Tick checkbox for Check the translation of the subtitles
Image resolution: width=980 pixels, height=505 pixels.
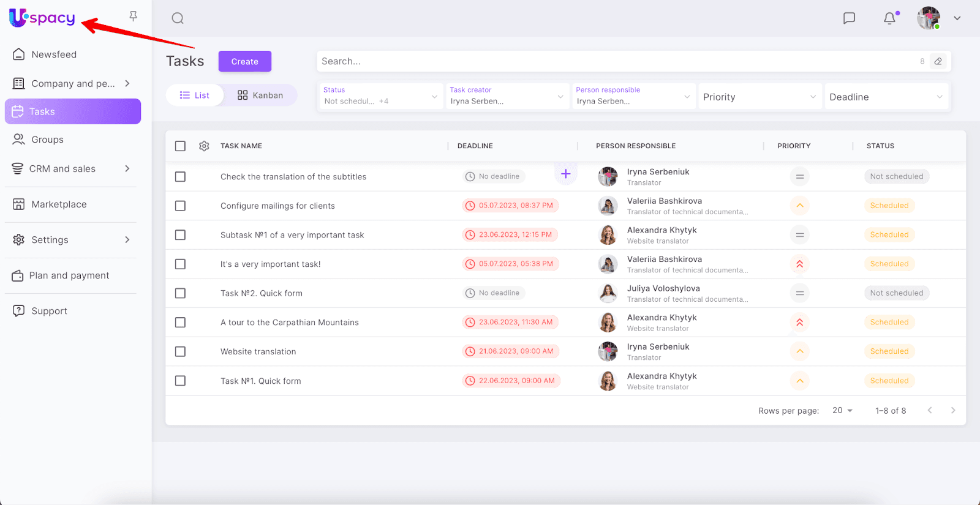click(x=180, y=176)
